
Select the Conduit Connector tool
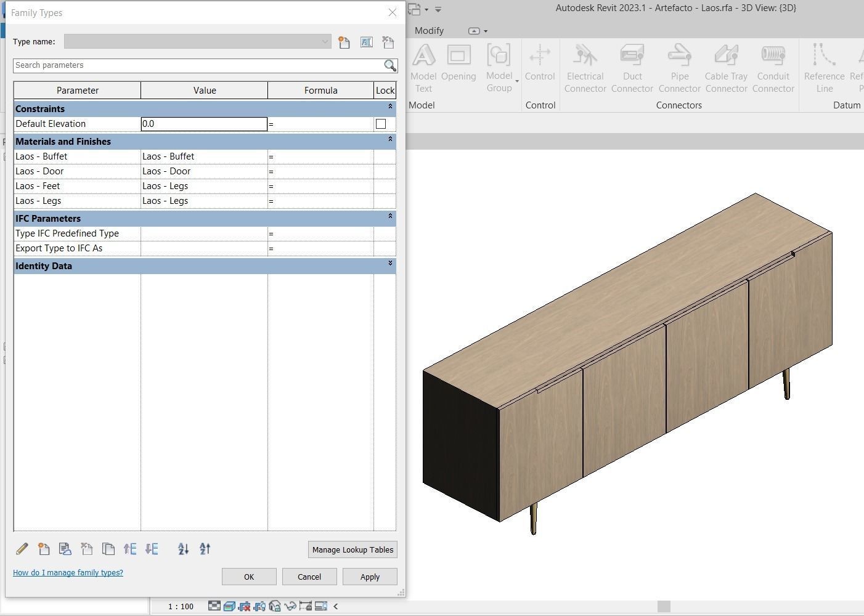point(773,68)
